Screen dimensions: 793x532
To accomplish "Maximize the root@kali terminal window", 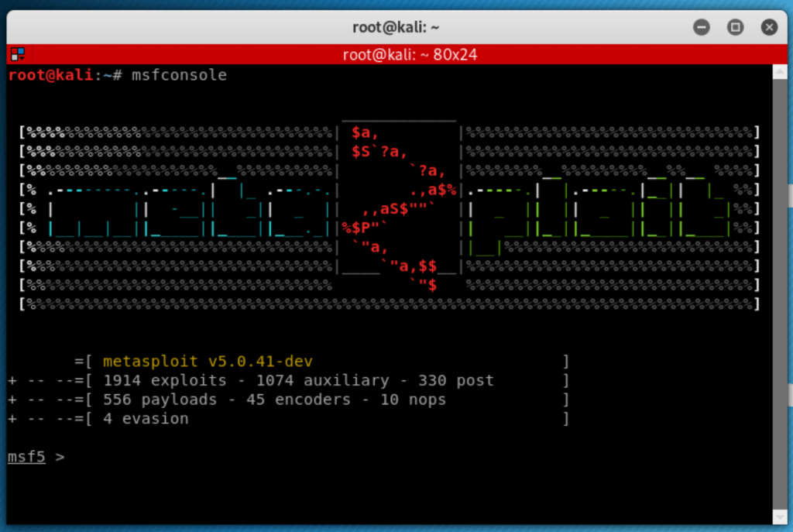I will point(736,27).
